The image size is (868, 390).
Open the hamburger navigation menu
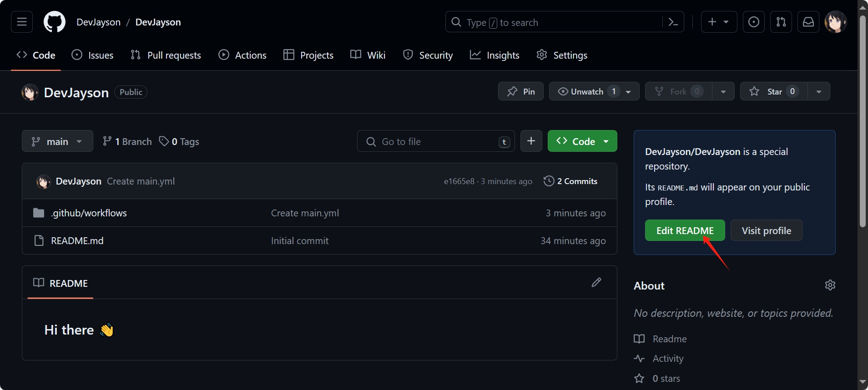pos(22,22)
